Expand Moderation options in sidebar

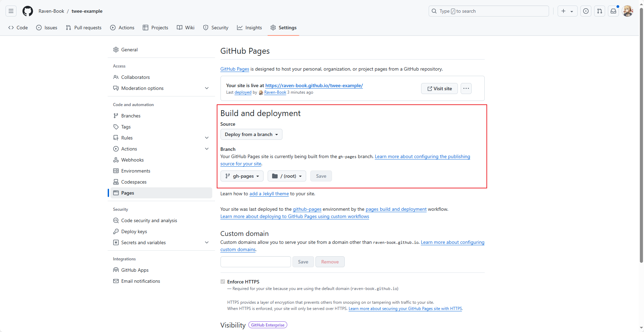[161, 88]
